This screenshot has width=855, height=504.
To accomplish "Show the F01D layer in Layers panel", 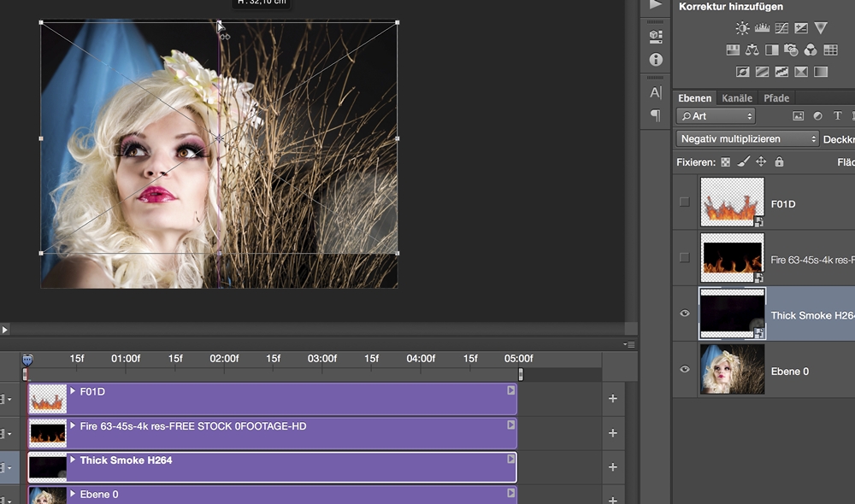I will coord(684,202).
